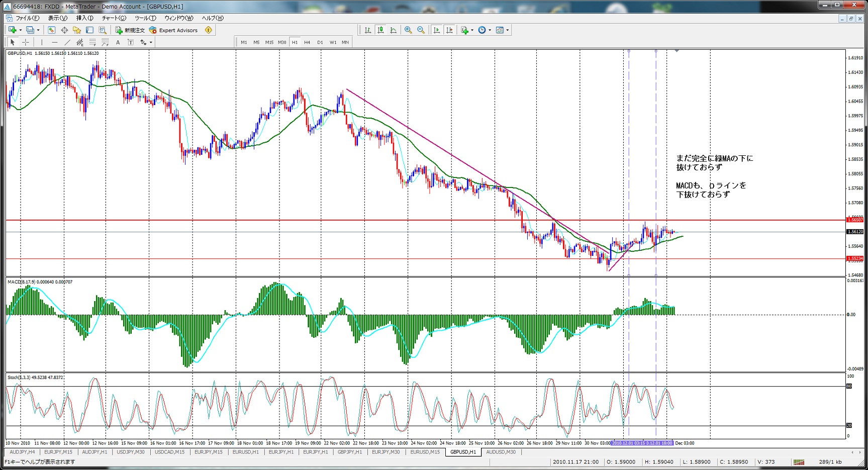Open the ヘルプ(H) menu

tap(213, 18)
